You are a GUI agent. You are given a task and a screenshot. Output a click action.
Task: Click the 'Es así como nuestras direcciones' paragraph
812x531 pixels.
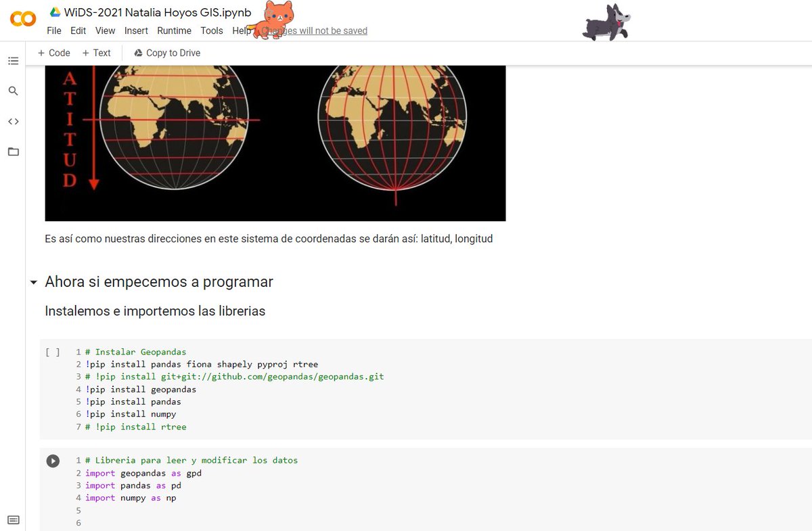[x=269, y=239]
